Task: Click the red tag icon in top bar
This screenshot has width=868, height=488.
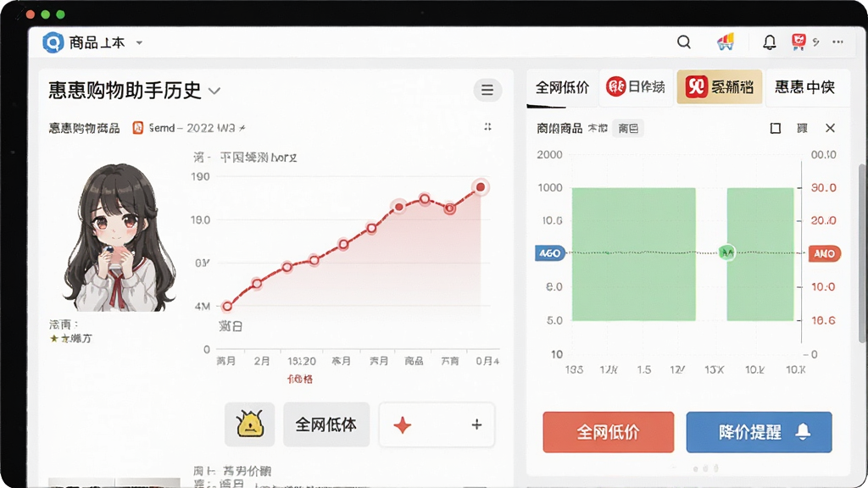Action: pos(798,42)
